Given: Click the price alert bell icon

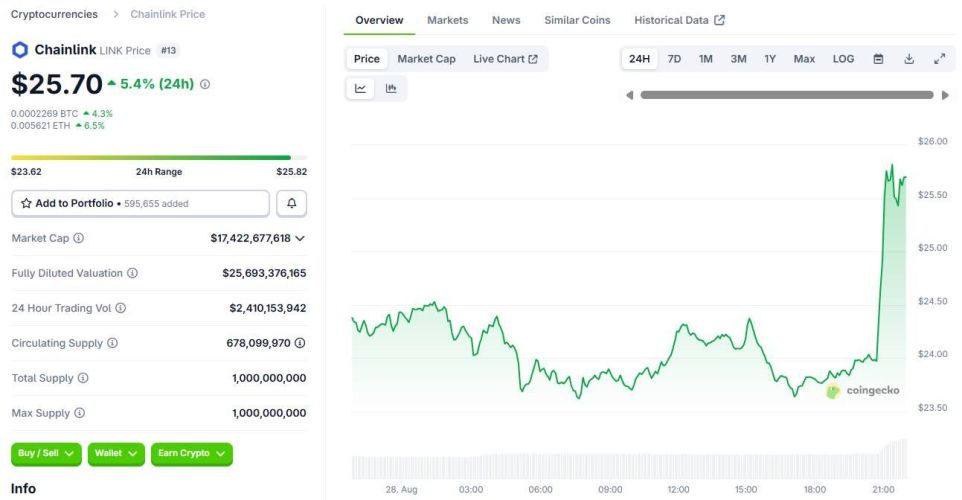Looking at the screenshot, I should coord(291,203).
